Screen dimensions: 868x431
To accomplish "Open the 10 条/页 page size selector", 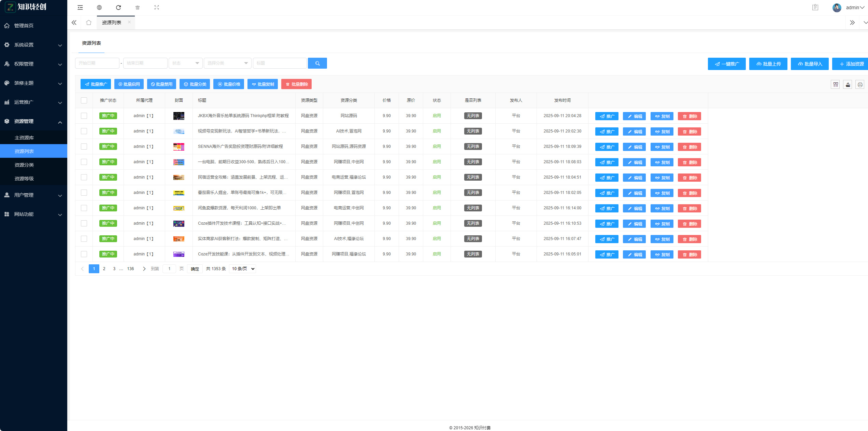I will coord(243,269).
